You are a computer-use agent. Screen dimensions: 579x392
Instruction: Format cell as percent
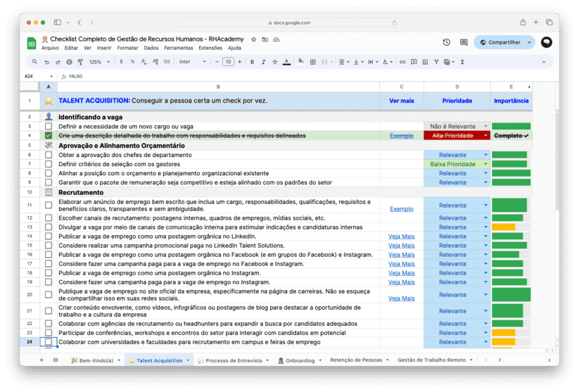coord(132,62)
